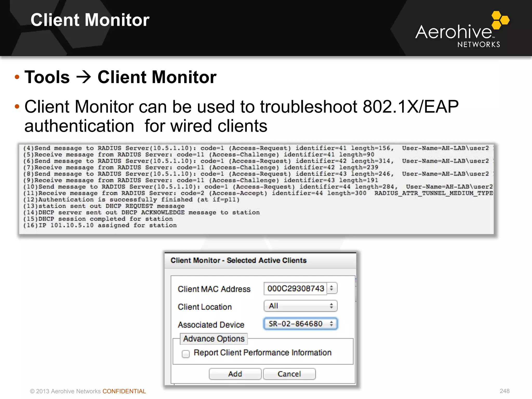Screen dimensions: 532x399
Task: Open the Client MAC Address combo box arrows
Action: 332,288
